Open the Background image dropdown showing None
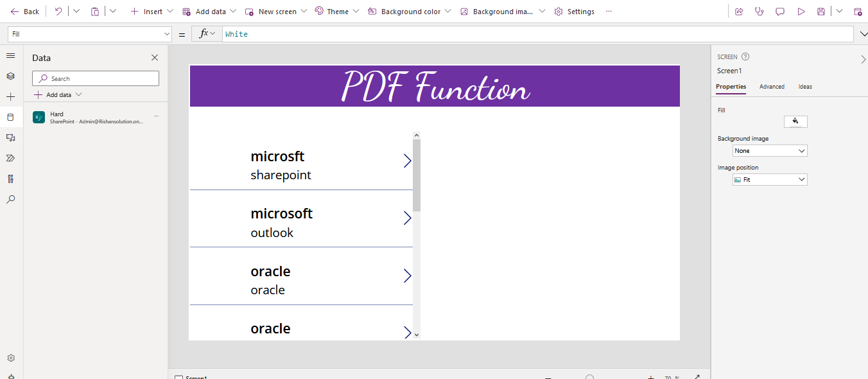The image size is (868, 379). pos(769,150)
